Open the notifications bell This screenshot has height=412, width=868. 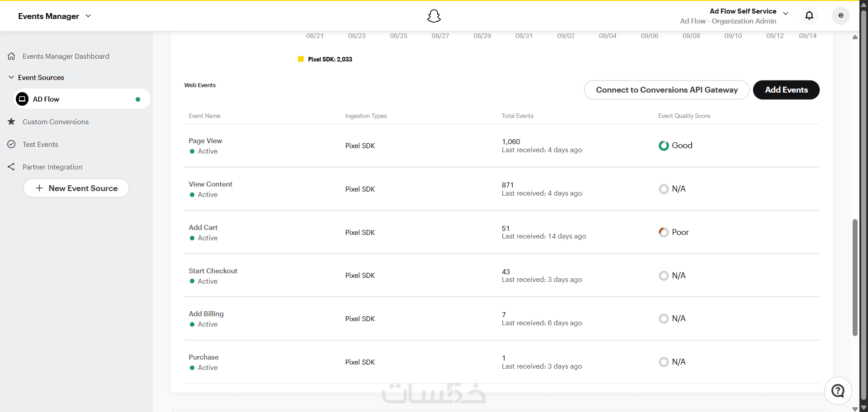[809, 16]
